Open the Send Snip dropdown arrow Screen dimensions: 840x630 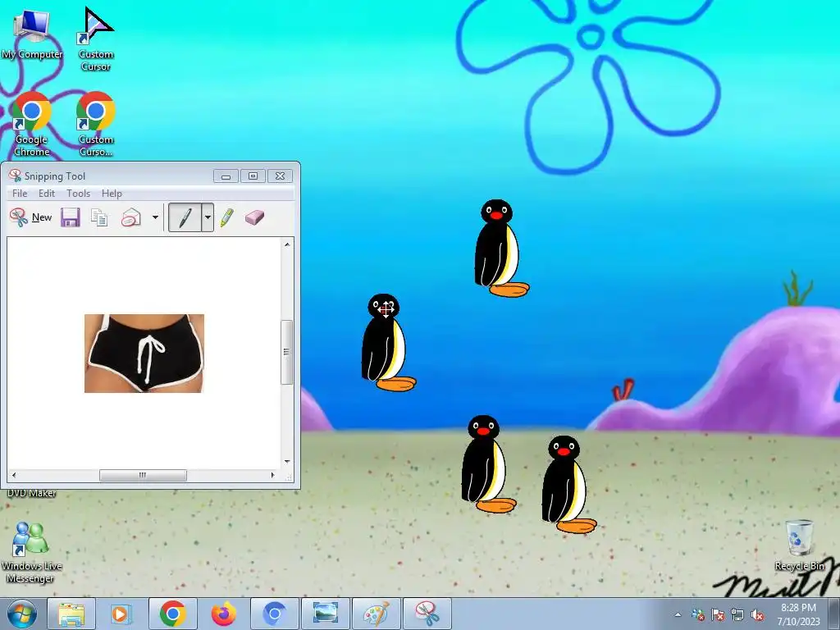coord(155,217)
